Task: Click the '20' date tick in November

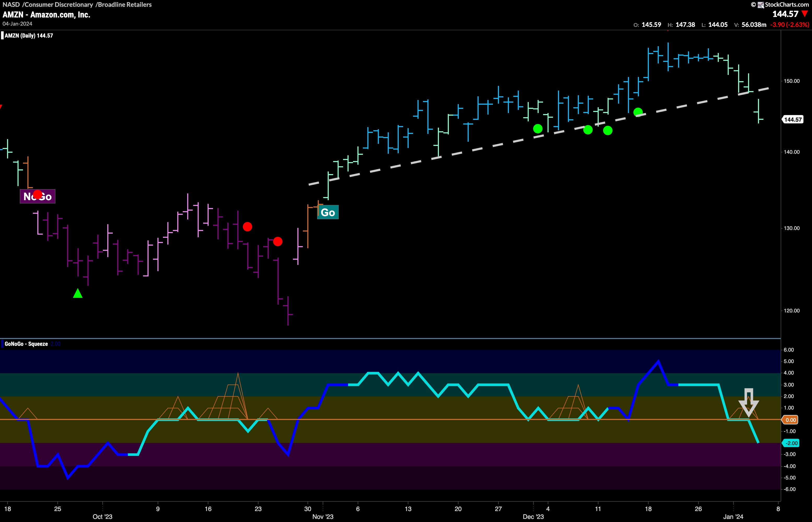Action: (x=458, y=509)
